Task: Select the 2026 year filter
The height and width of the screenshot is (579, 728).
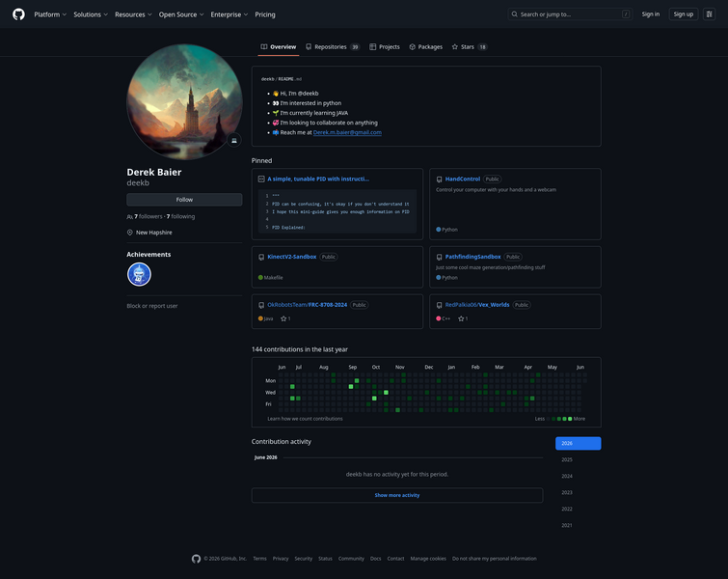Action: 578,443
